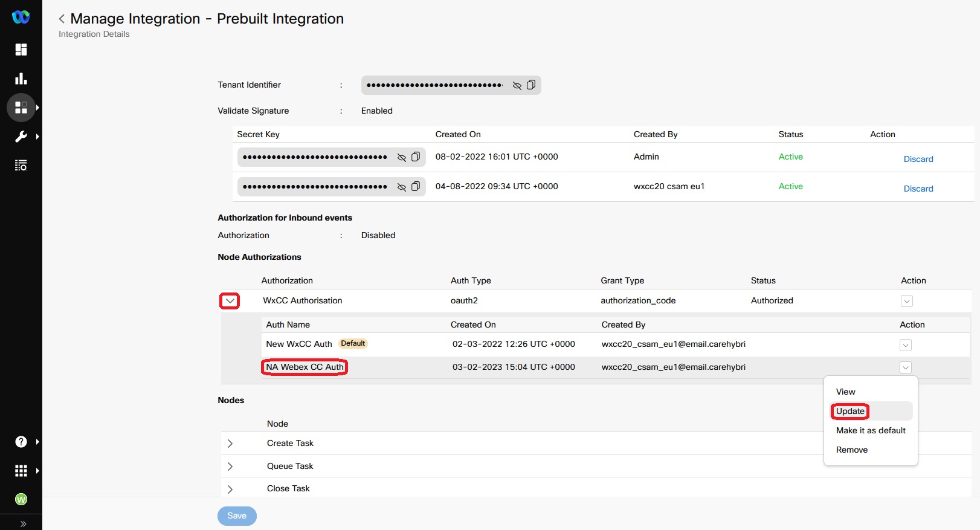This screenshot has width=980, height=530.
Task: Click Active status in Admin's key row
Action: (x=791, y=157)
